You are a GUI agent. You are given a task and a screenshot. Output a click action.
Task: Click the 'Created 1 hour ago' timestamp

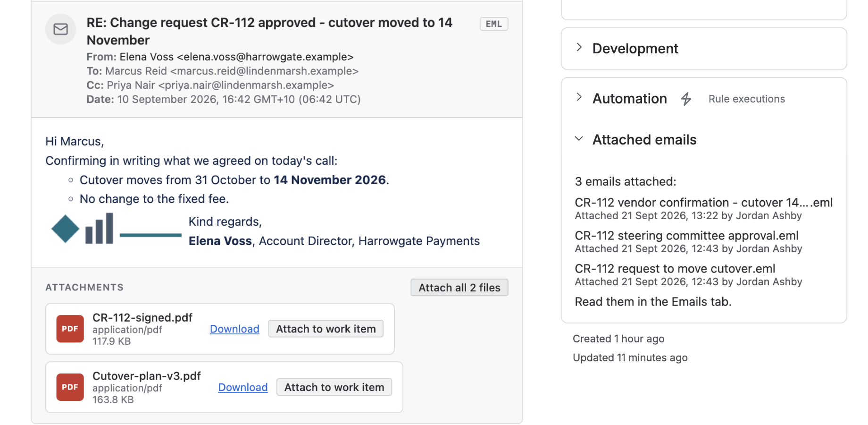tap(618, 339)
